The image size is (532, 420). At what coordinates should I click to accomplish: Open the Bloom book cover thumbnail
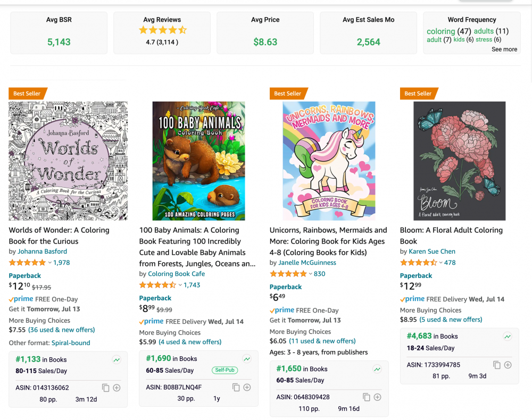coord(459,161)
